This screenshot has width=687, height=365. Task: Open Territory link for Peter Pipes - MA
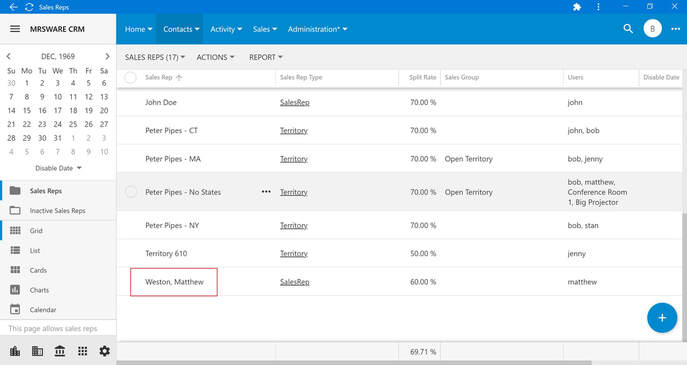point(294,159)
